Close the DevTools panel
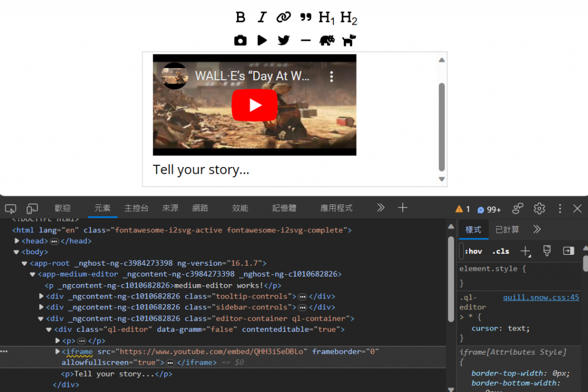The height and width of the screenshot is (392, 588). [x=577, y=208]
